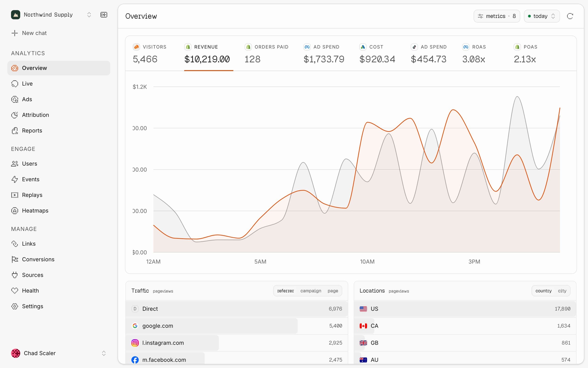Click the google.com traffic row
This screenshot has height=368, width=588.
[237, 326]
